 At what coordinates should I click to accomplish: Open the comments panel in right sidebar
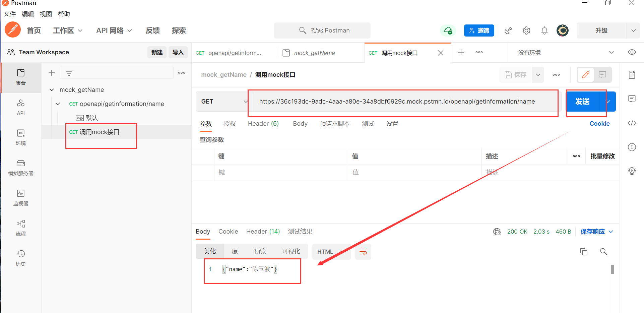coord(632,99)
